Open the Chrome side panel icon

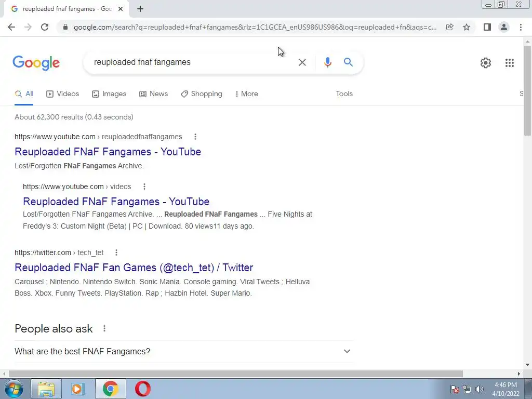pyautogui.click(x=487, y=27)
